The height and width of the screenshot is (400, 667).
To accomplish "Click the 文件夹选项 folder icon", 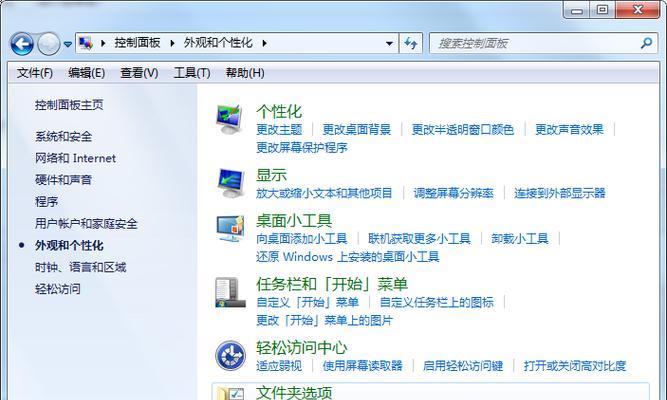I will pos(230,393).
